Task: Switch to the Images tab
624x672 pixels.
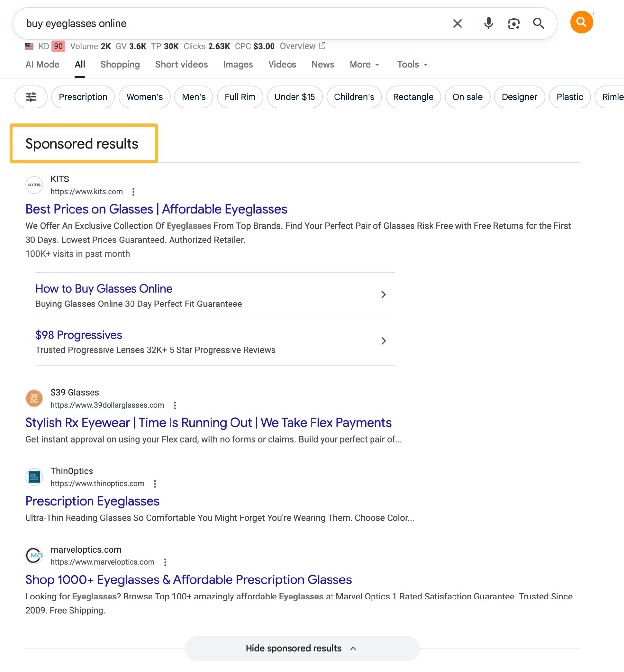Action: coord(238,64)
